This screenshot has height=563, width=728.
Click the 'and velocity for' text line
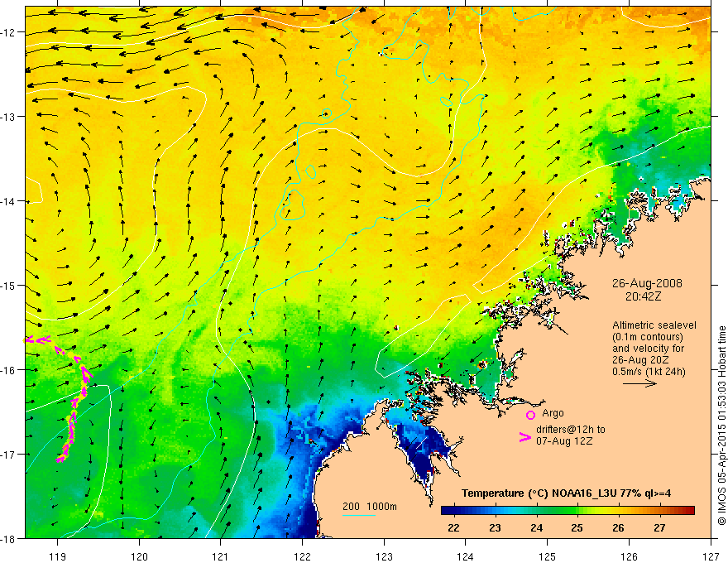[x=648, y=349]
